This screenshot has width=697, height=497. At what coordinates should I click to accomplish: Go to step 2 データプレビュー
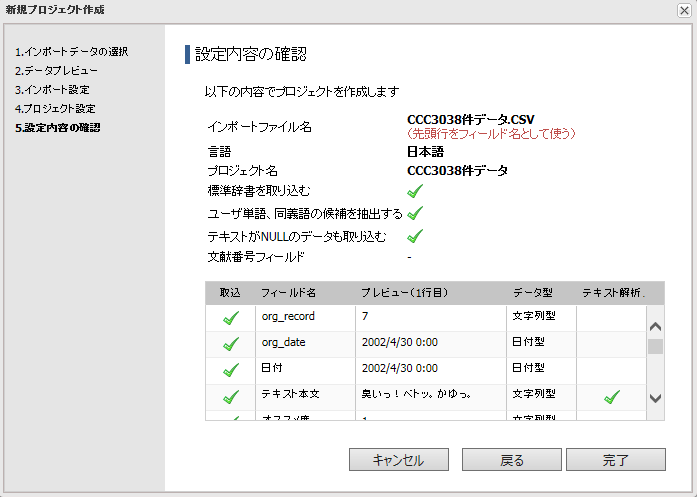pyautogui.click(x=56, y=71)
